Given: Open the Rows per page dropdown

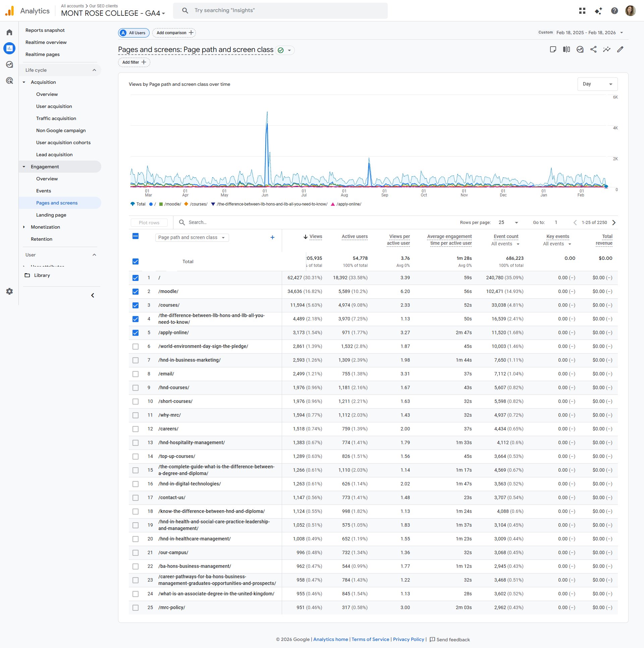Looking at the screenshot, I should pos(507,222).
